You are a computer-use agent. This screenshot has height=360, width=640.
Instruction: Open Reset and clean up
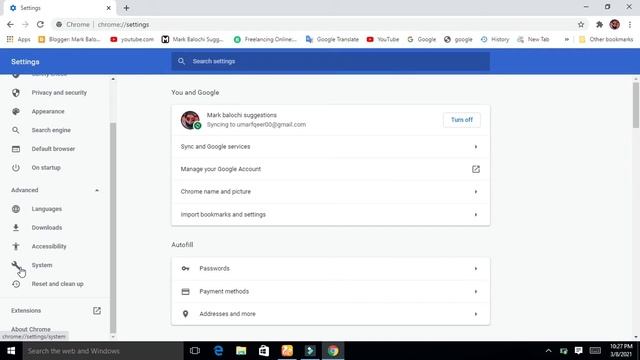tap(57, 284)
